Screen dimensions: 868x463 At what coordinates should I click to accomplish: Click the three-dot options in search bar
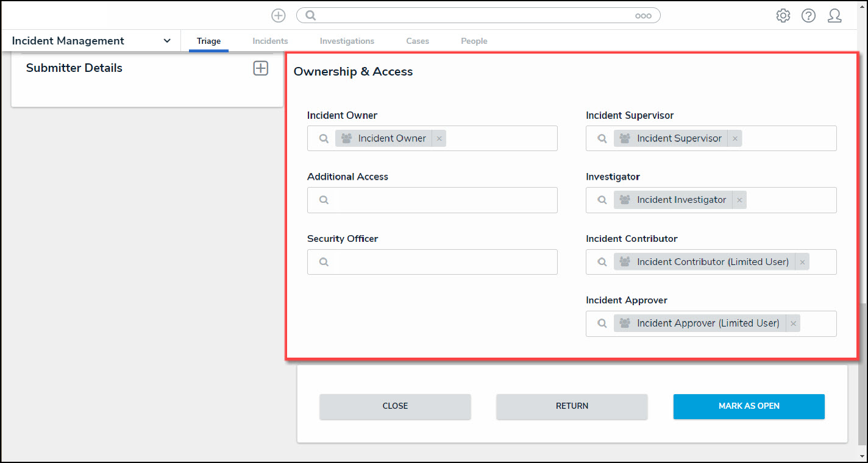tap(643, 16)
